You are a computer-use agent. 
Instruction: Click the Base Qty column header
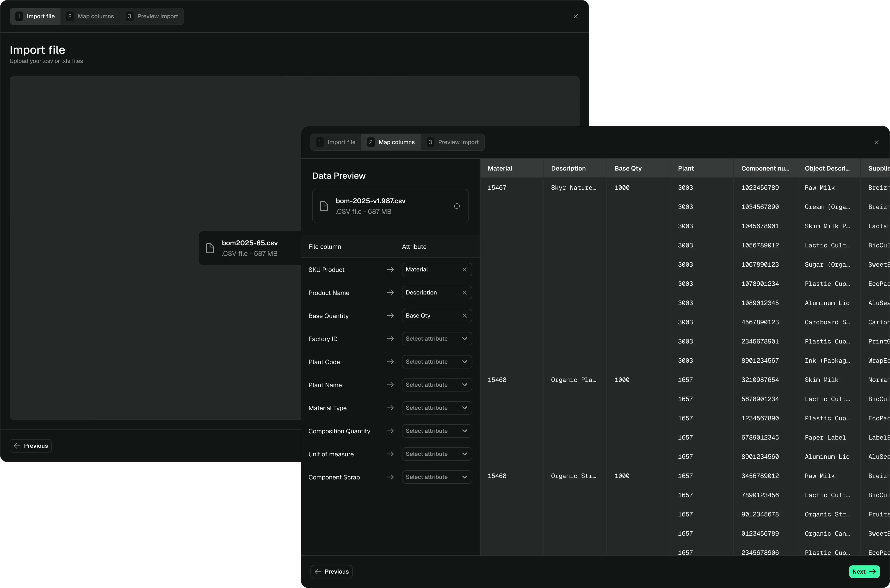click(638, 168)
